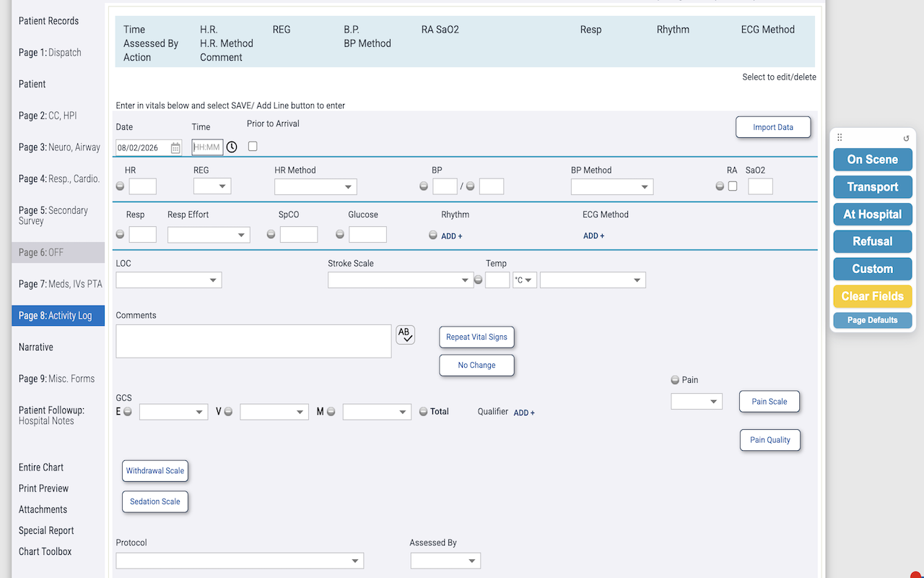Screen dimensions: 924x578
Task: Expand the Stroke Scale dropdown
Action: [401, 280]
